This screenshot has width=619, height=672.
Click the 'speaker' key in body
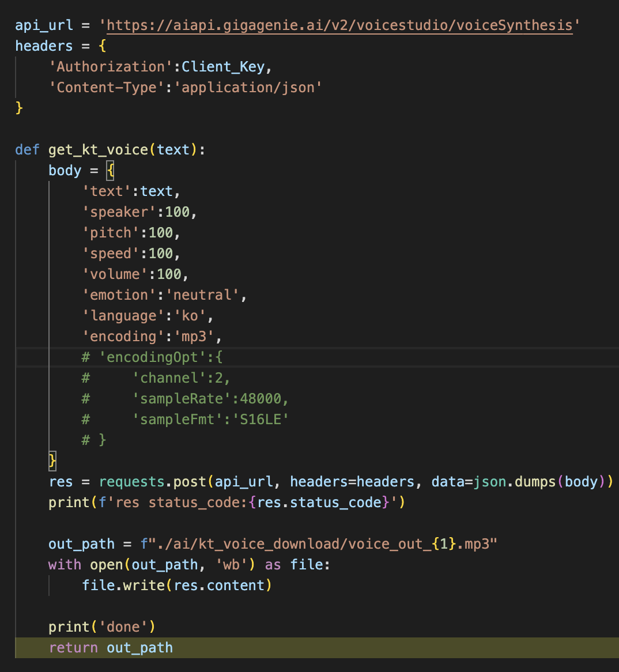[119, 212]
